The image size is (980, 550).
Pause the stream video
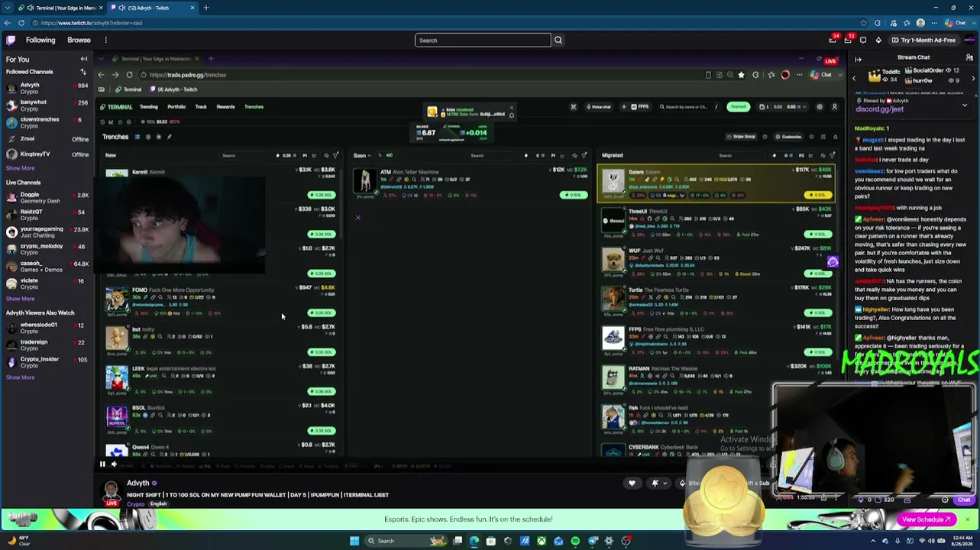[x=102, y=464]
